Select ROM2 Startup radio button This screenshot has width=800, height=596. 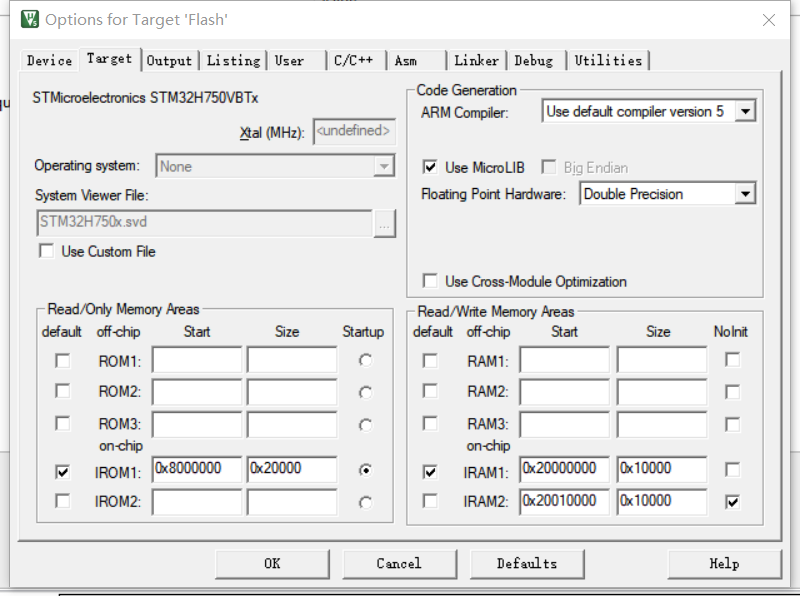pos(365,393)
